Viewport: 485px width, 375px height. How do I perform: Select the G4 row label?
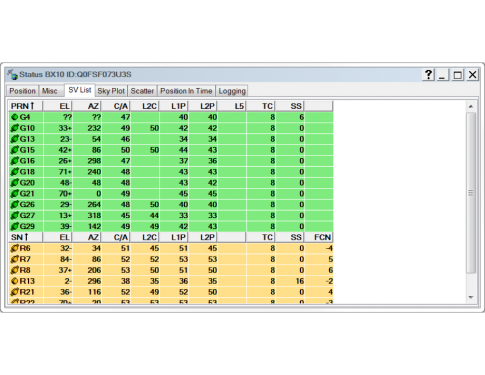[25, 117]
